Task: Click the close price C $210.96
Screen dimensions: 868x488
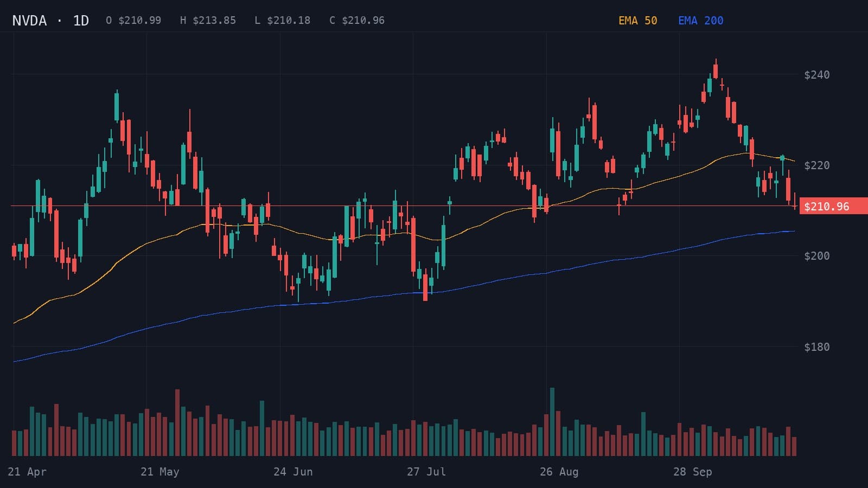Action: click(x=357, y=21)
